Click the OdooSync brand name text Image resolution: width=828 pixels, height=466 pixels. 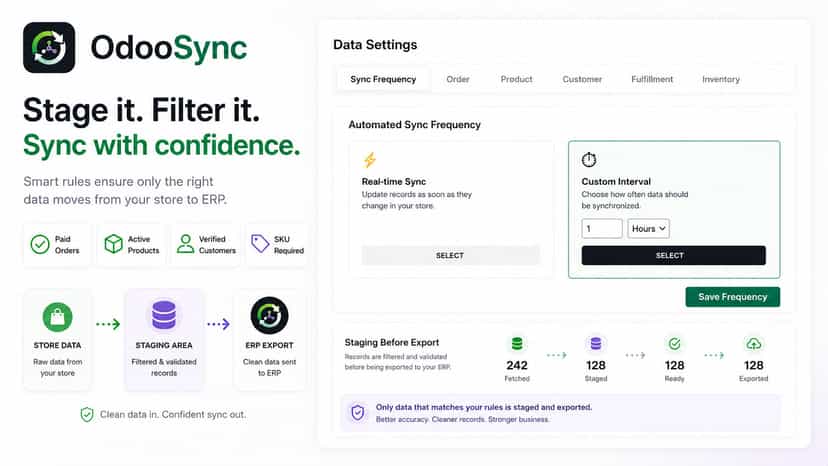click(168, 48)
